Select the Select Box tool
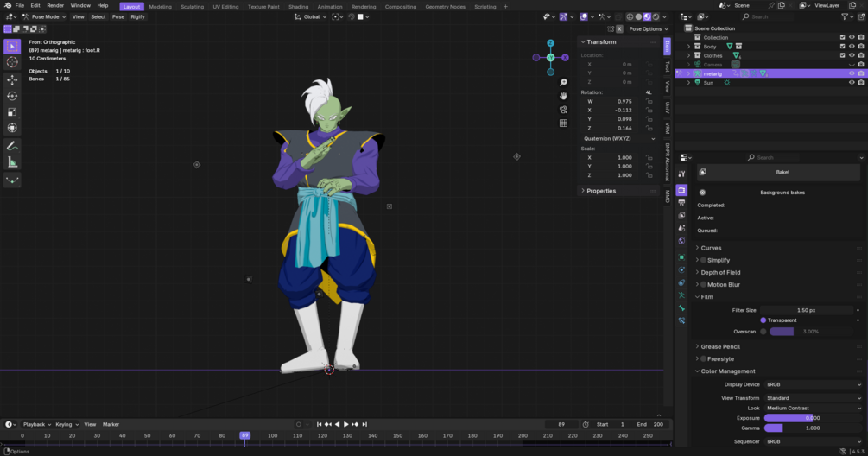 click(x=12, y=47)
